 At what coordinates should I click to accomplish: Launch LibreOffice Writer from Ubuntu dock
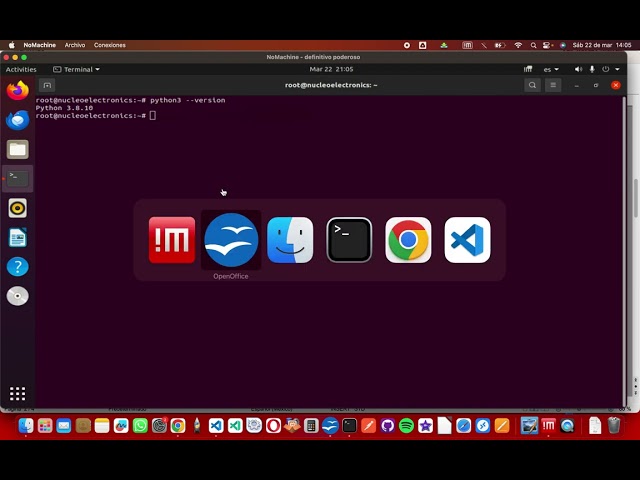point(18,238)
